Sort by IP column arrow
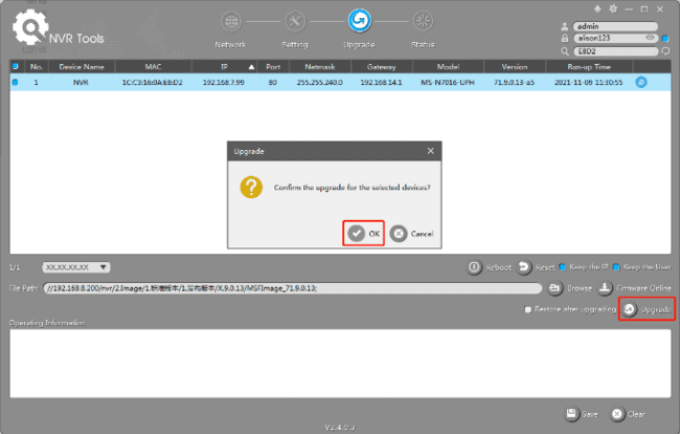The height and width of the screenshot is (434, 680). click(x=252, y=66)
